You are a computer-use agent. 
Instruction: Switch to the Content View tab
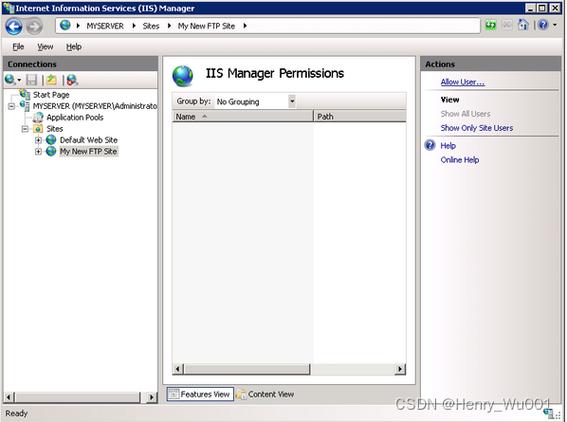click(x=265, y=394)
